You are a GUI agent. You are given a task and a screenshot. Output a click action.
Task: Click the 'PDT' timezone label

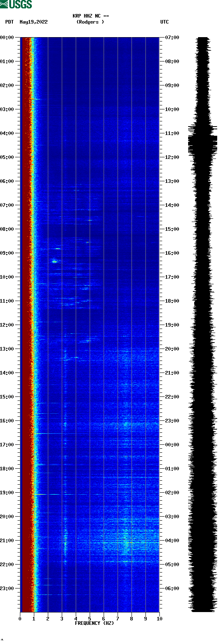pos(9,22)
